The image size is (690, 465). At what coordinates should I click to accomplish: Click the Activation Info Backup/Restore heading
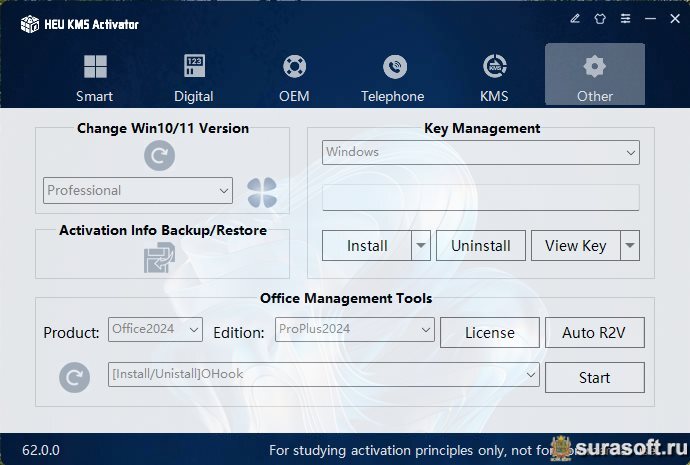(163, 230)
